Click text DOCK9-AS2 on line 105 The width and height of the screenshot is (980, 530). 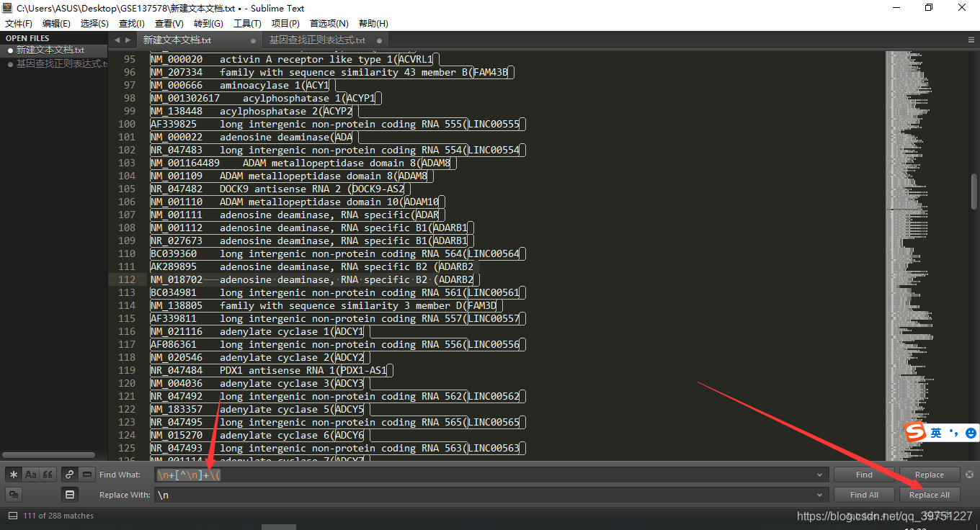(378, 189)
